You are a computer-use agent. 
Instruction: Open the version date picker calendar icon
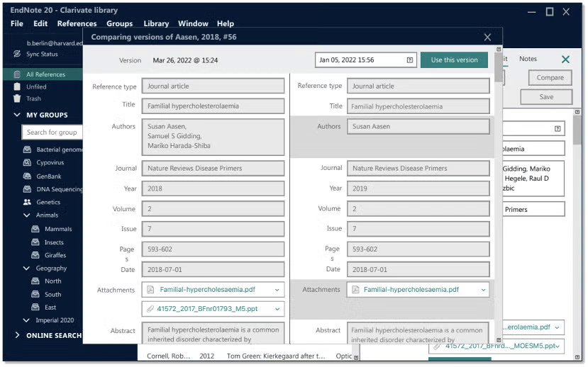(x=410, y=60)
